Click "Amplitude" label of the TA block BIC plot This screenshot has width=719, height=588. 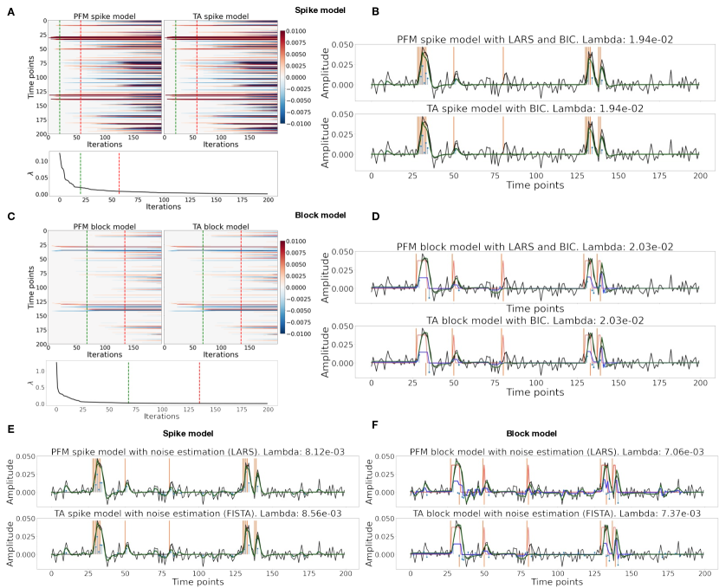click(x=325, y=352)
